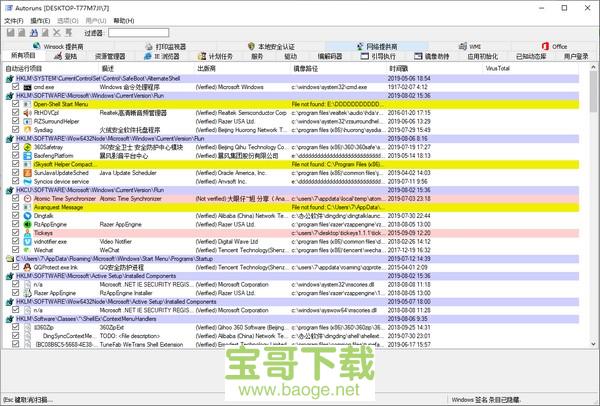Click the scrollbar down arrow

(593, 344)
